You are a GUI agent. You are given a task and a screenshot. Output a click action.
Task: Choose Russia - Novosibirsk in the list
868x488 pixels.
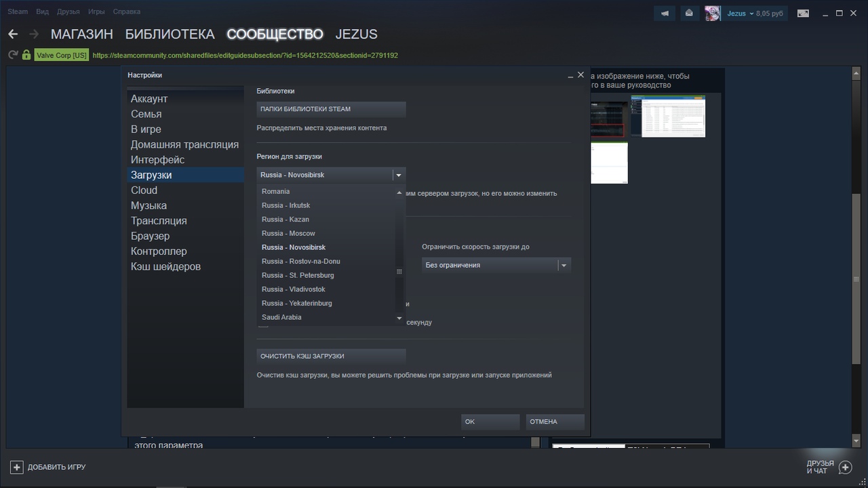pyautogui.click(x=325, y=247)
